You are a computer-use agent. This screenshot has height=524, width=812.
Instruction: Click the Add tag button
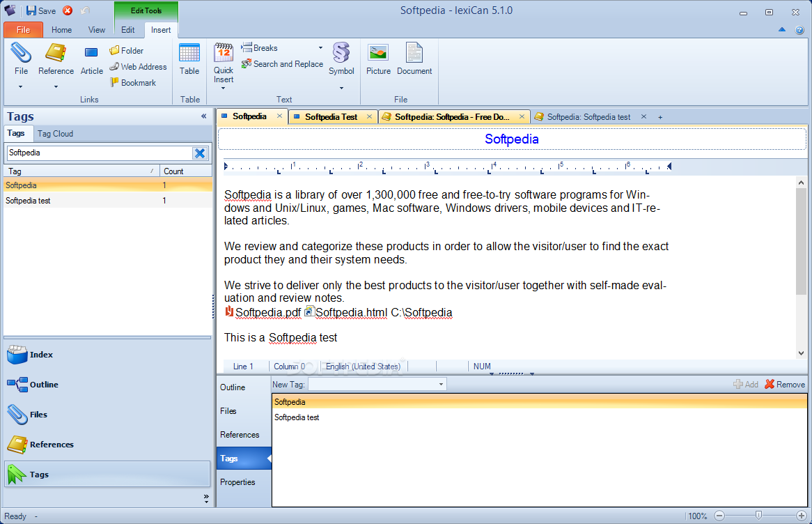click(x=746, y=384)
